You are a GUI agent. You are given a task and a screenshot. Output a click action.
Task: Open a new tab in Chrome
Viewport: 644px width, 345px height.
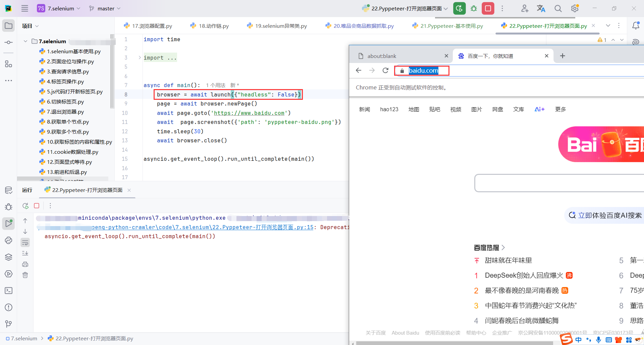pos(562,56)
